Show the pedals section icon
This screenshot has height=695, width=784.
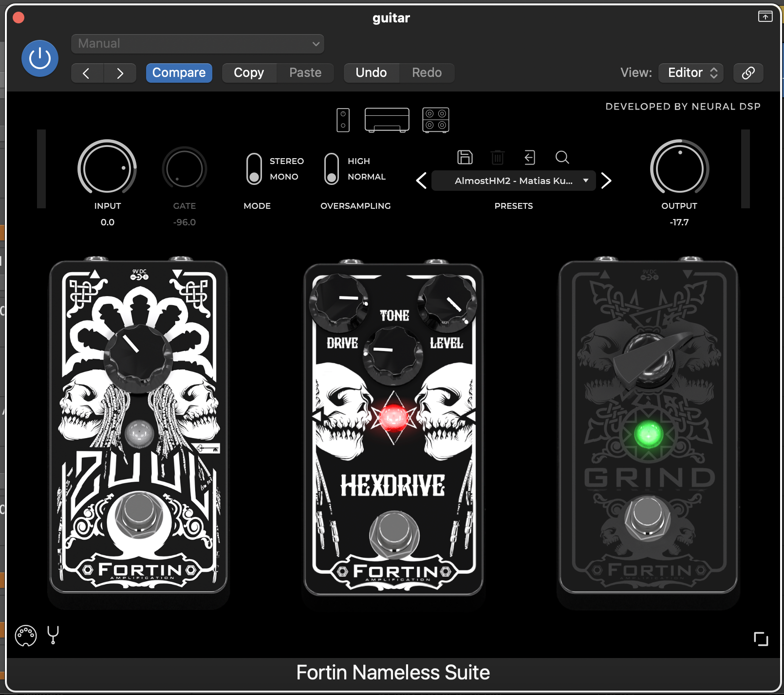pyautogui.click(x=343, y=120)
